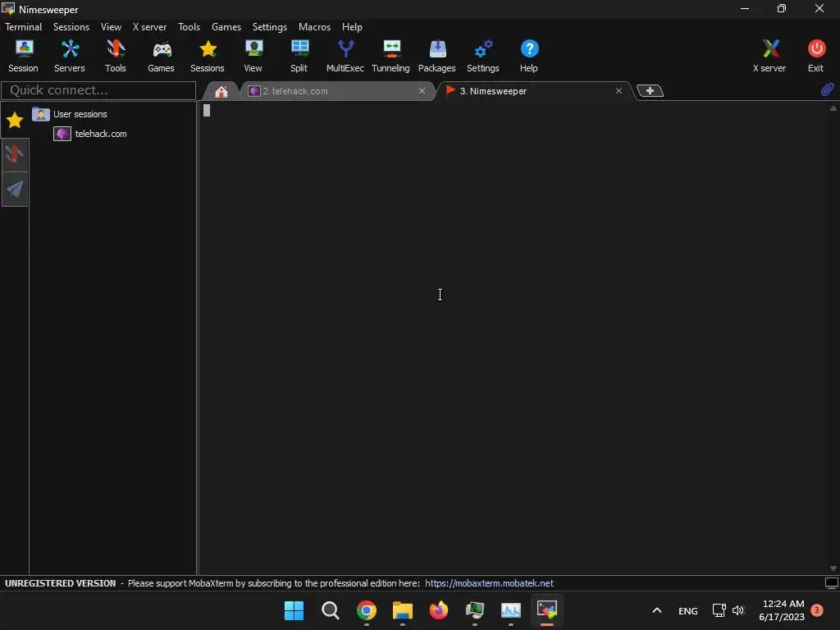Open the green monitor app in taskbar
The image size is (840, 630).
pos(475,610)
